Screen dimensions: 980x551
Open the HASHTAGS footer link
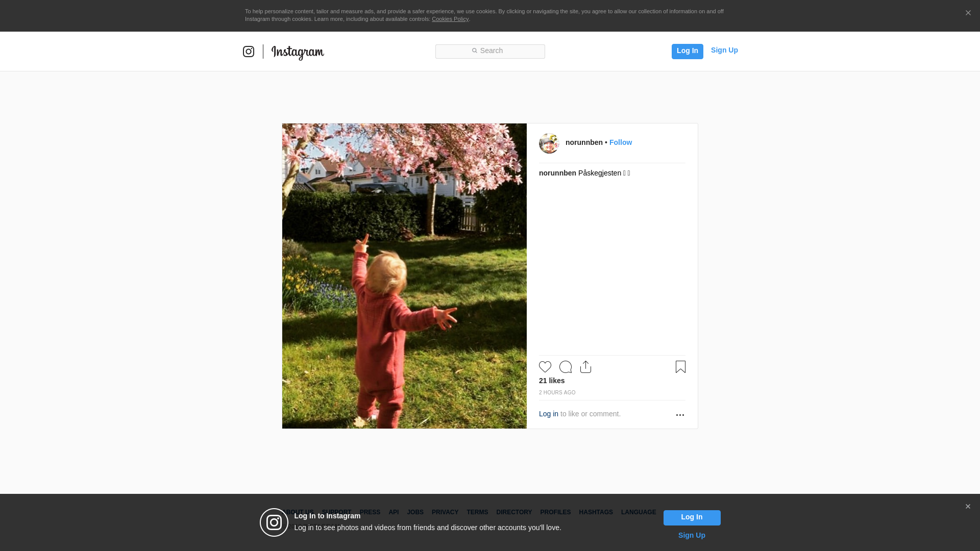(596, 512)
